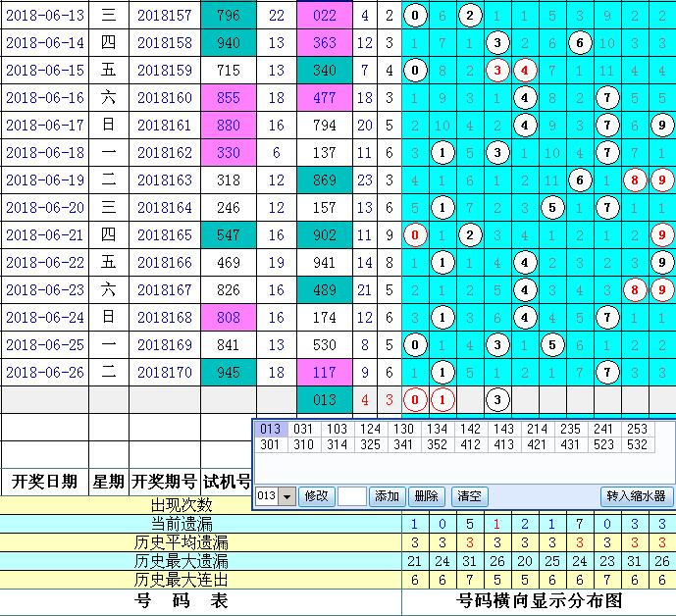
Task: Click the 当前遗漏 statistics row label
Action: click(182, 524)
